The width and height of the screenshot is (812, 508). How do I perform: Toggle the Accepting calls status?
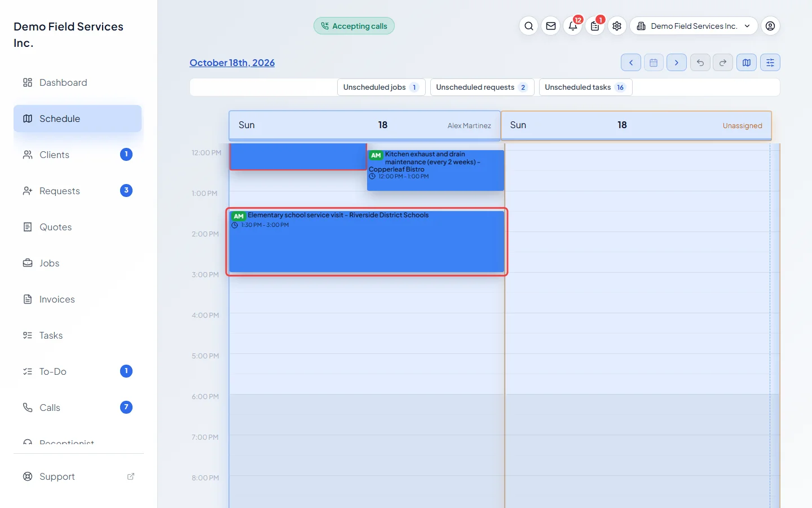click(354, 26)
